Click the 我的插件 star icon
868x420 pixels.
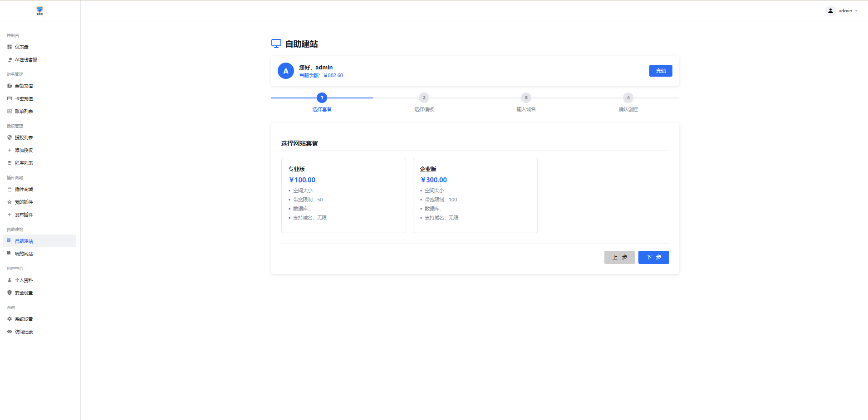[x=10, y=202]
